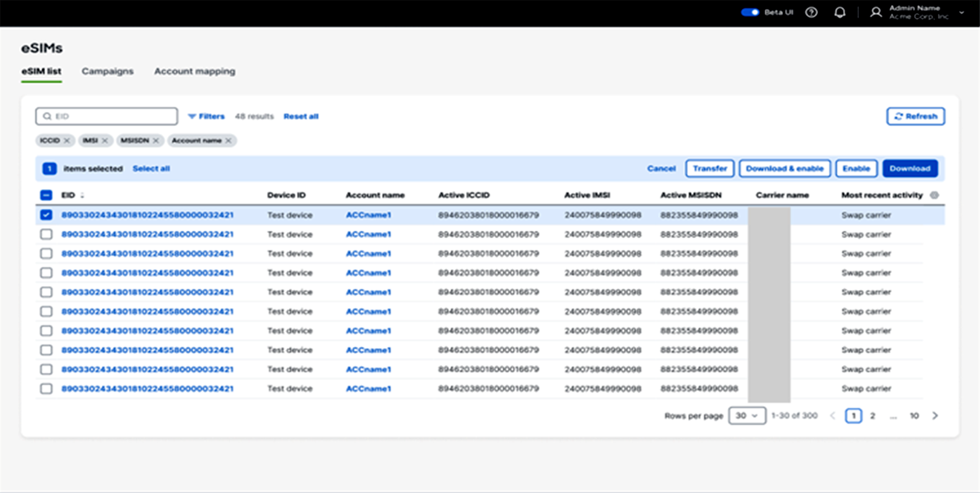Image resolution: width=980 pixels, height=493 pixels.
Task: Click the selected items count badge
Action: pos(49,168)
